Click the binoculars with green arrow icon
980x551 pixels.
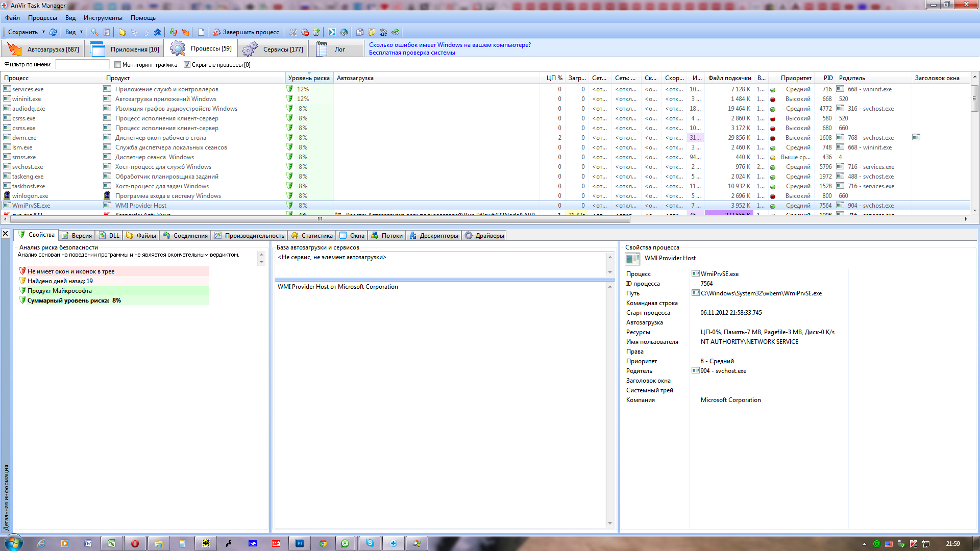[x=395, y=32]
